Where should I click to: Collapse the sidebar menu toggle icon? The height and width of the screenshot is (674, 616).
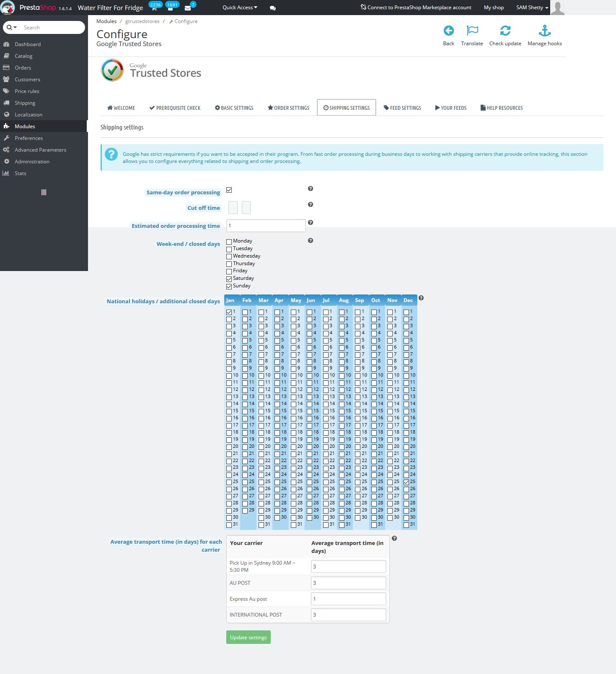point(44,192)
